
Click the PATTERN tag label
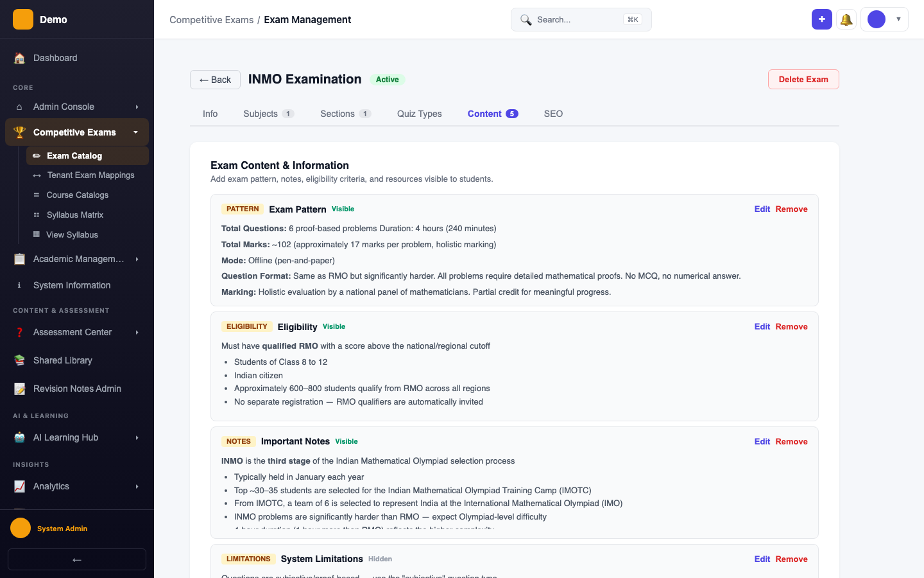coord(243,209)
